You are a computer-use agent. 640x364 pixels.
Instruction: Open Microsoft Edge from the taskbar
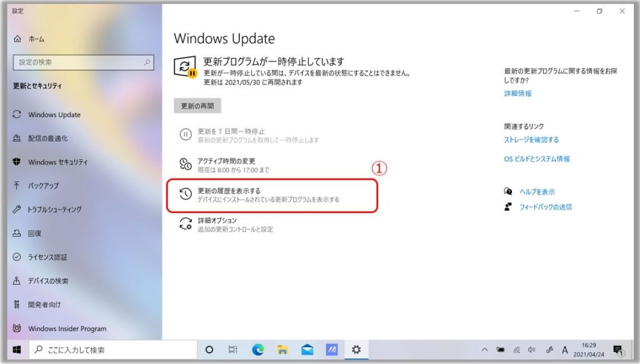click(257, 350)
